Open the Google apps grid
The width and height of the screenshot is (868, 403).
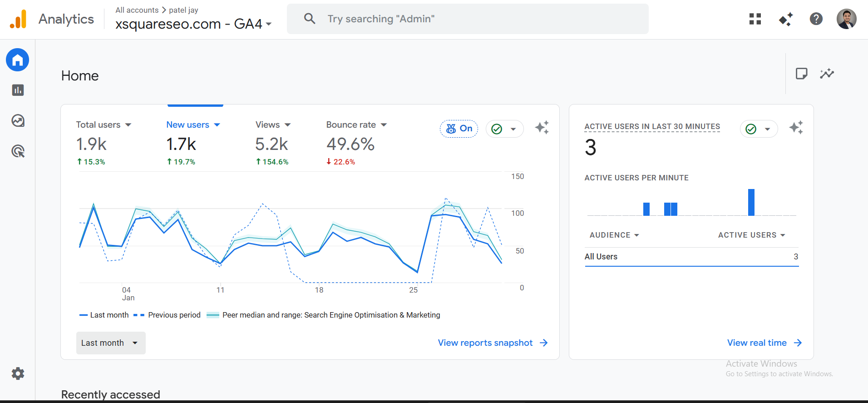755,19
